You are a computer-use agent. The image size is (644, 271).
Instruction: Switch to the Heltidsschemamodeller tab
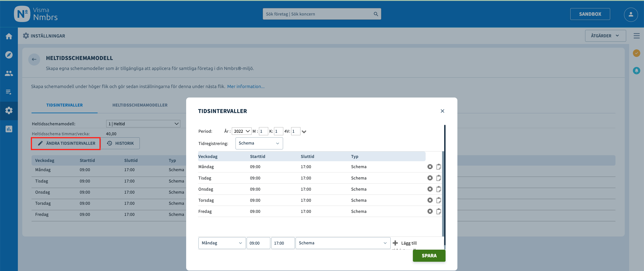(140, 105)
